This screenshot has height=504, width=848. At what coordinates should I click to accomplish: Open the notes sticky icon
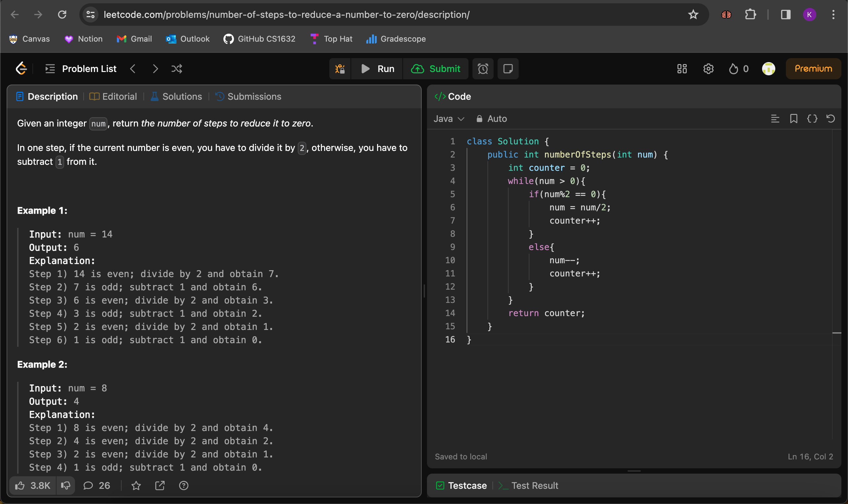pyautogui.click(x=508, y=69)
